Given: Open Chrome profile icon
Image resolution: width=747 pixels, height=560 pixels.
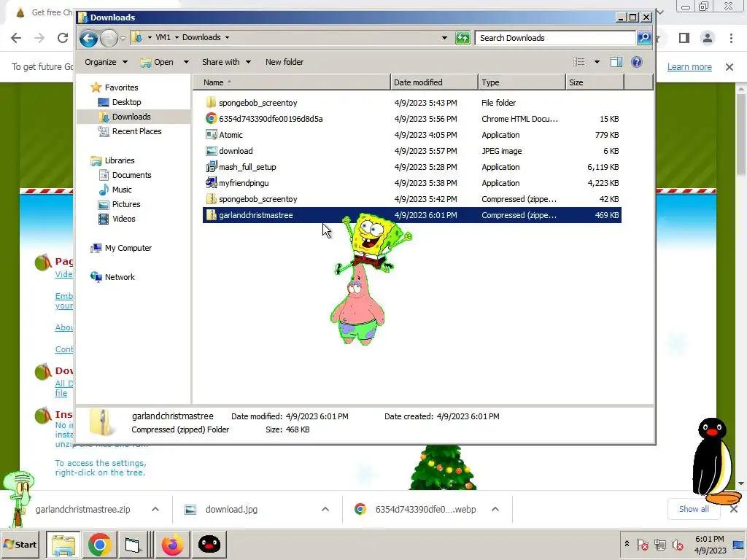Looking at the screenshot, I should tap(708, 38).
